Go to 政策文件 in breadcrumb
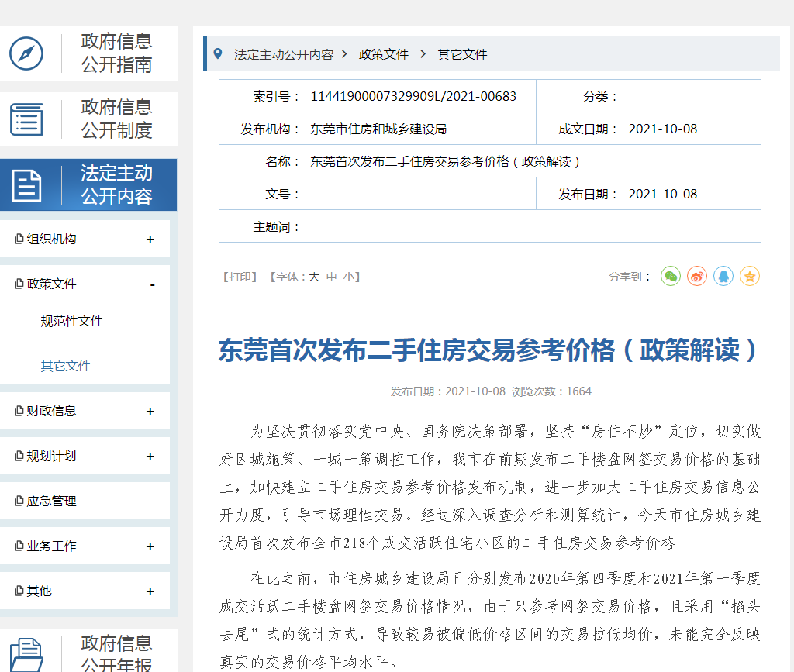794x672 pixels. tap(383, 54)
